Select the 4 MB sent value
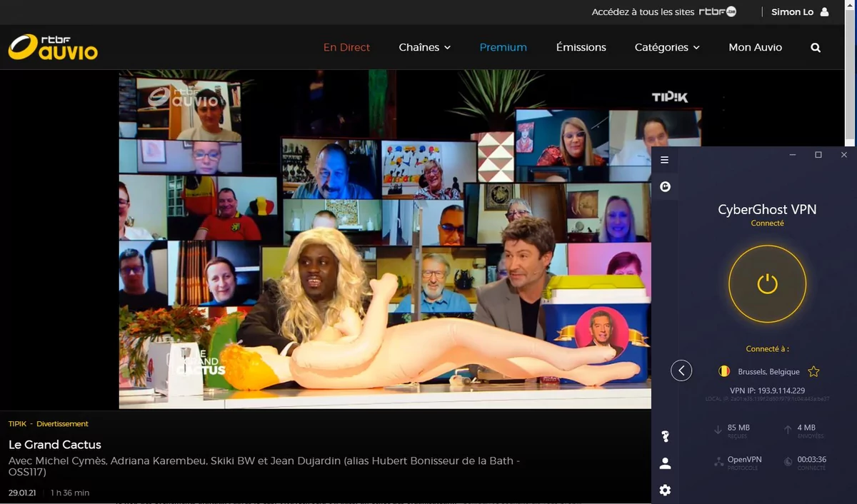This screenshot has width=857, height=504. (x=806, y=428)
